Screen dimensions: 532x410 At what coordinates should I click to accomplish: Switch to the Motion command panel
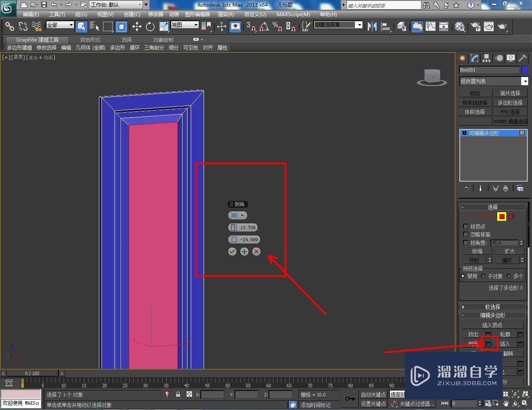(x=499, y=58)
